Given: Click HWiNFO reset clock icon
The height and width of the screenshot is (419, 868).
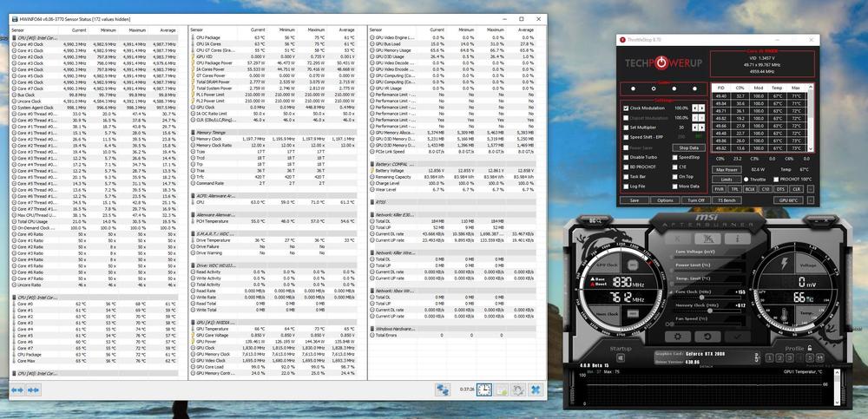Looking at the screenshot, I should pos(484,390).
